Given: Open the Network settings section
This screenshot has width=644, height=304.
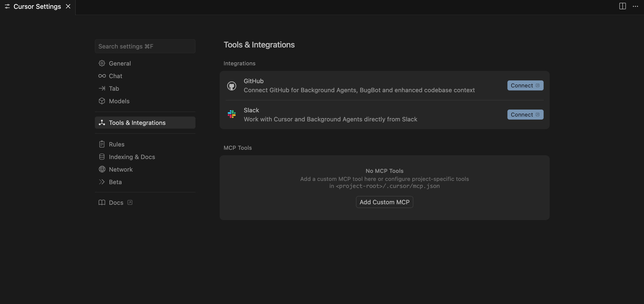Looking at the screenshot, I should pyautogui.click(x=145, y=169).
